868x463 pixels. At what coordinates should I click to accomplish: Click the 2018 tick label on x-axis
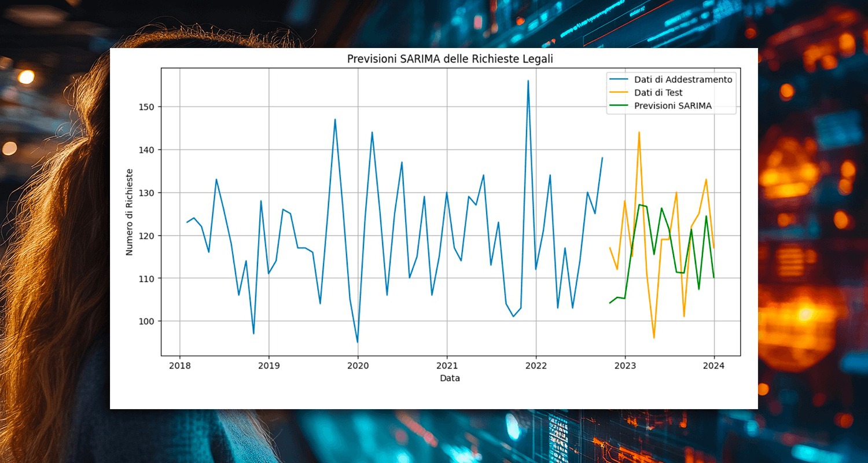(179, 366)
